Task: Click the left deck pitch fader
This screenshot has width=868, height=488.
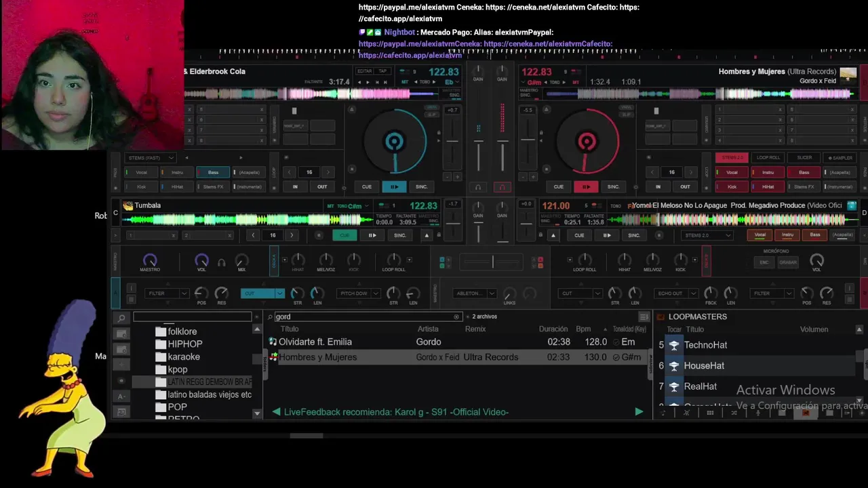Action: [452, 142]
